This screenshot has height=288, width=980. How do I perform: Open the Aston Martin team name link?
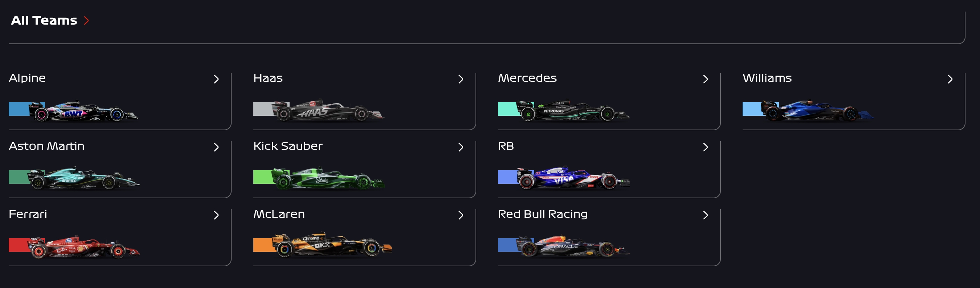point(46,146)
